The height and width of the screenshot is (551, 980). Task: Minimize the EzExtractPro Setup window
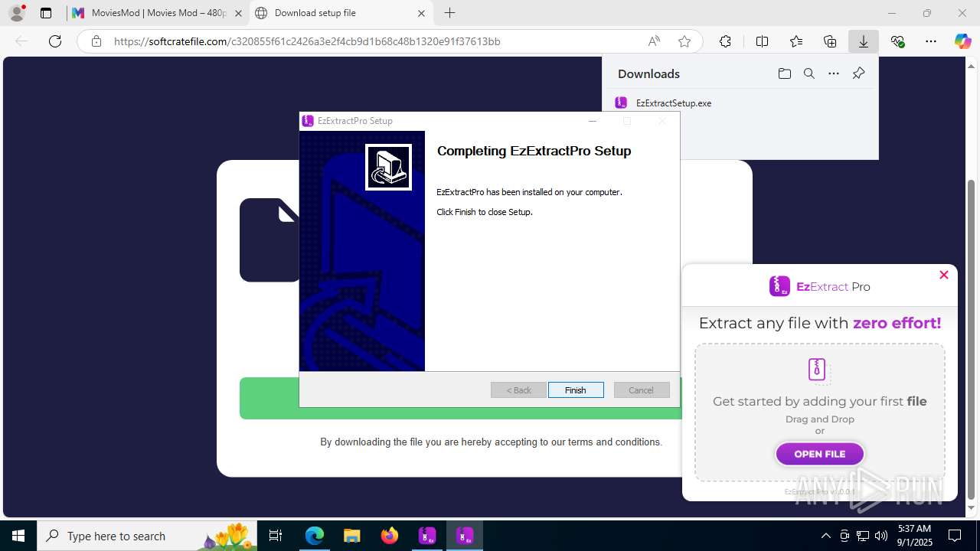[x=592, y=121]
